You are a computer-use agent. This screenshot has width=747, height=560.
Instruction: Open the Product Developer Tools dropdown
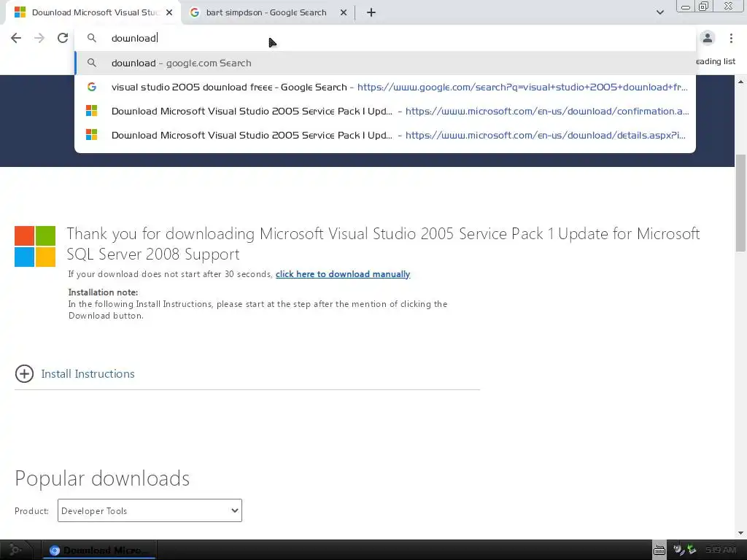point(150,510)
